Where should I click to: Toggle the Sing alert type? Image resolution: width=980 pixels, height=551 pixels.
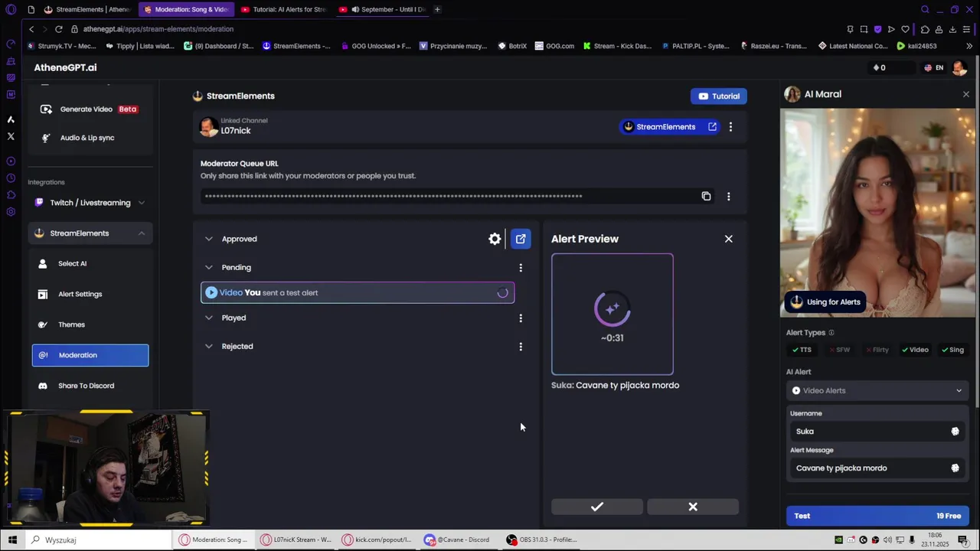[x=952, y=350]
